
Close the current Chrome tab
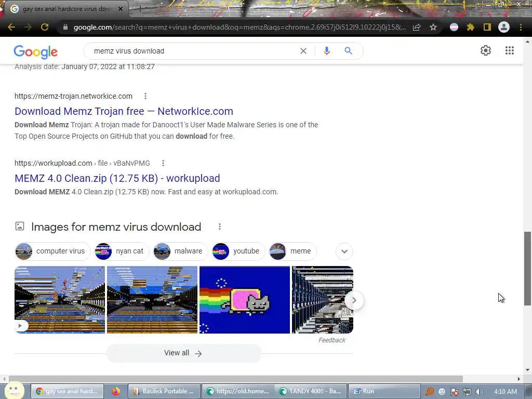121,9
